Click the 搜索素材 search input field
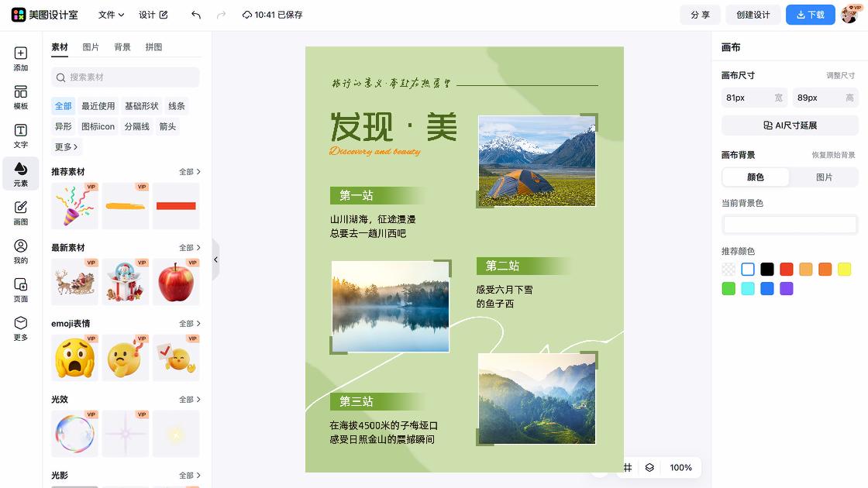Image resolution: width=868 pixels, height=488 pixels. (125, 77)
